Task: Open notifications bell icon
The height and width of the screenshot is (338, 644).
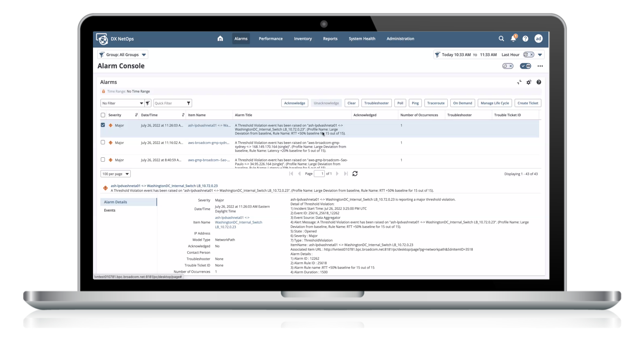Action: [x=513, y=39]
